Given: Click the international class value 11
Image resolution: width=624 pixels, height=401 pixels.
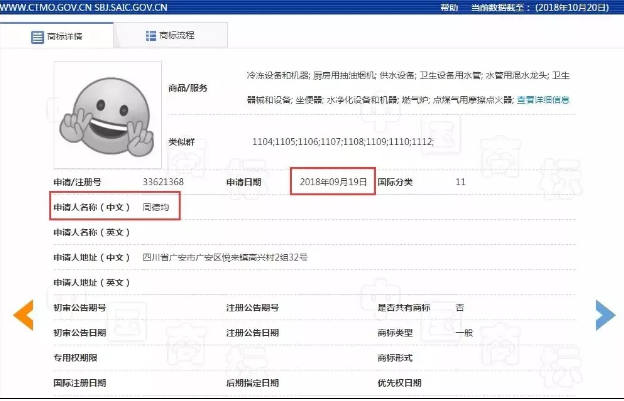Looking at the screenshot, I should click(x=461, y=182).
